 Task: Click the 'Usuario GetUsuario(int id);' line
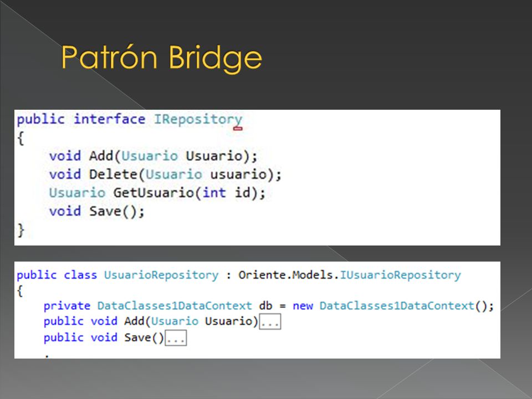point(157,193)
